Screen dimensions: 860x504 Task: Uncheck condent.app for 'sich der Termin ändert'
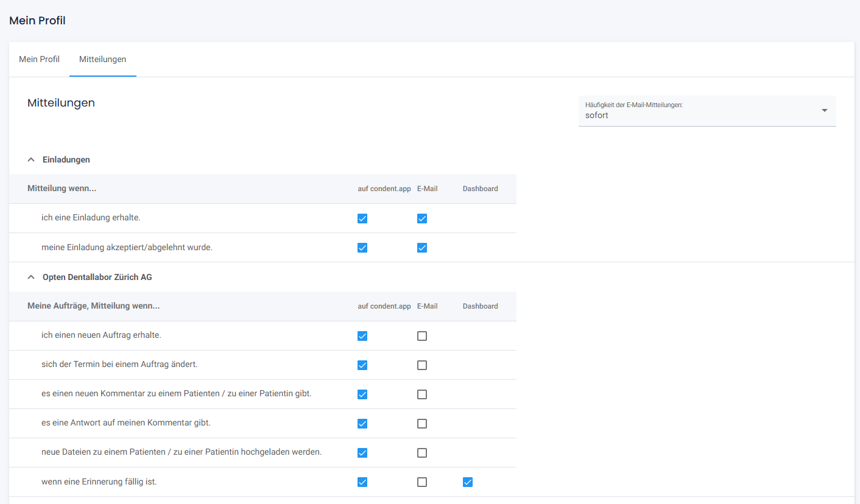point(362,365)
